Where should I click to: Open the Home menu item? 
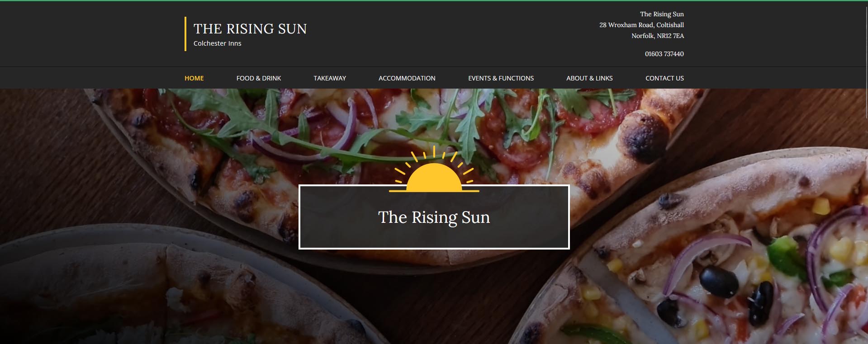[194, 78]
